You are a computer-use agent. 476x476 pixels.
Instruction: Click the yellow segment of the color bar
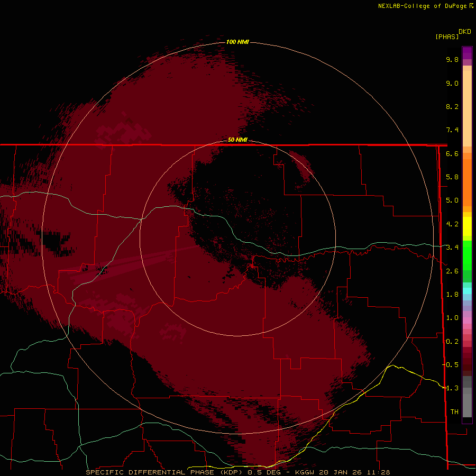(467, 226)
